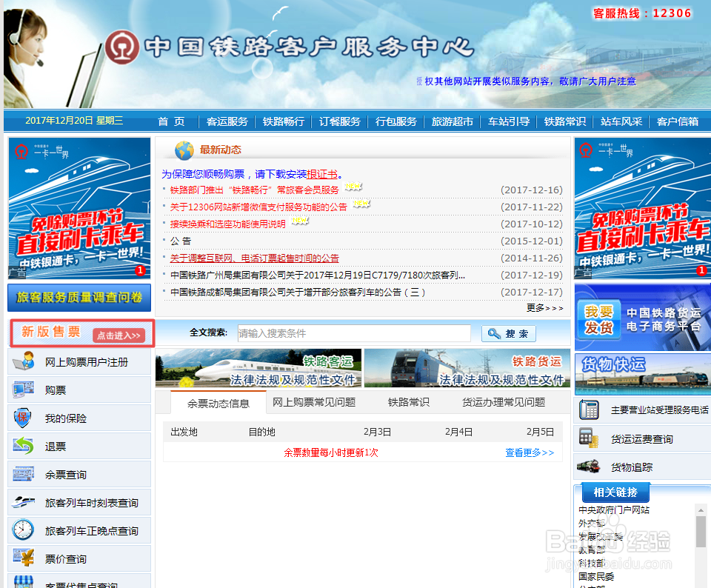Click the train timetable query train icon
Viewport: 711px width, 588px height.
pyautogui.click(x=24, y=502)
